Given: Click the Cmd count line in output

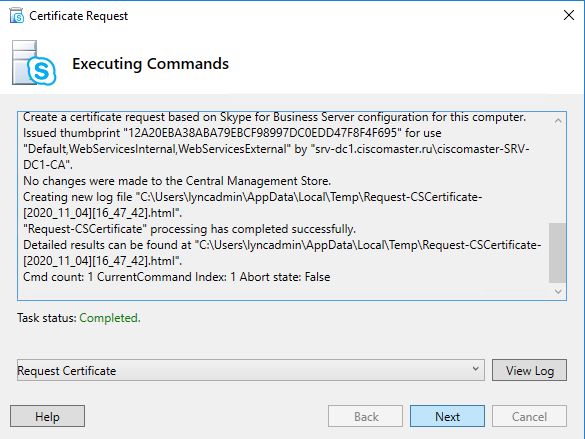Looking at the screenshot, I should tap(176, 277).
